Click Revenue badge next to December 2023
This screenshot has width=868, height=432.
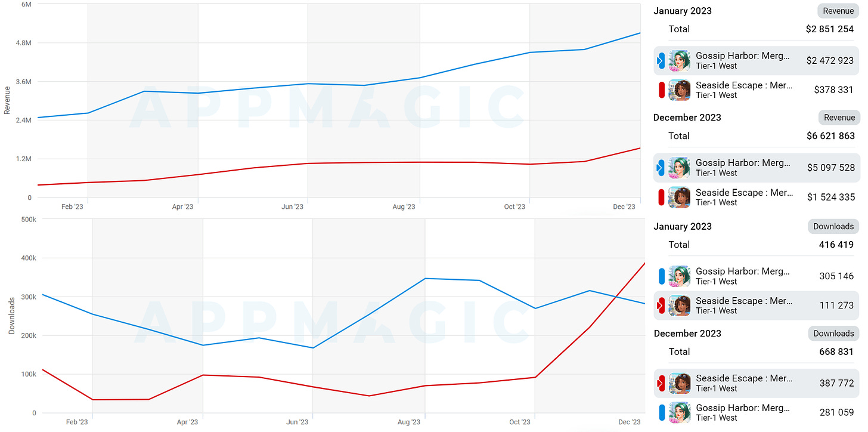pos(839,118)
